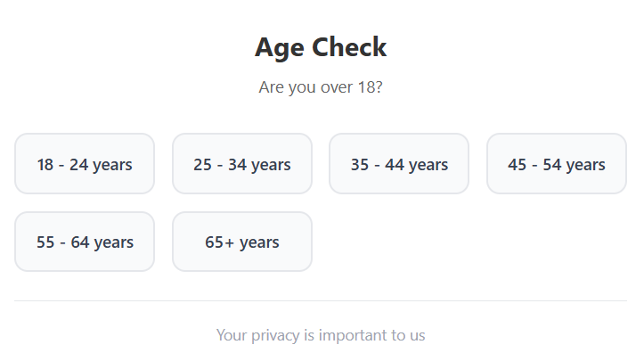The height and width of the screenshot is (361, 644).
Task: Choose the last option in the top row
Action: pyautogui.click(x=557, y=164)
